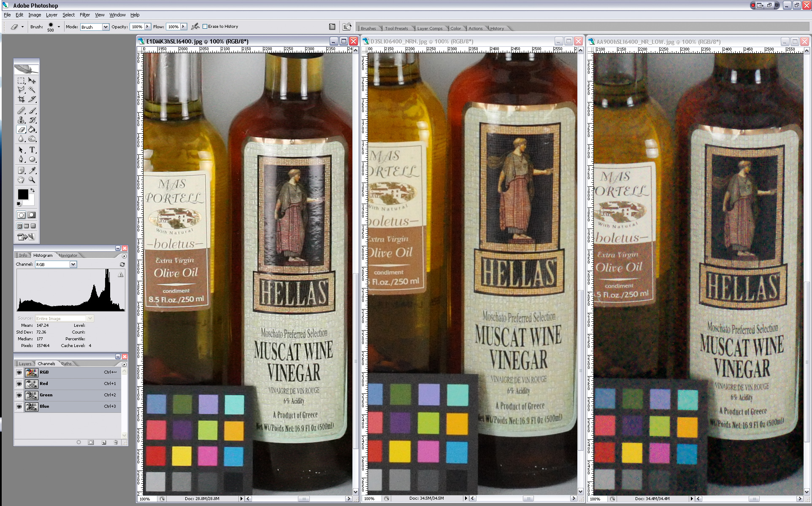Viewport: 812px width, 506px height.
Task: Open the Opacity slider arrow
Action: [x=147, y=27]
